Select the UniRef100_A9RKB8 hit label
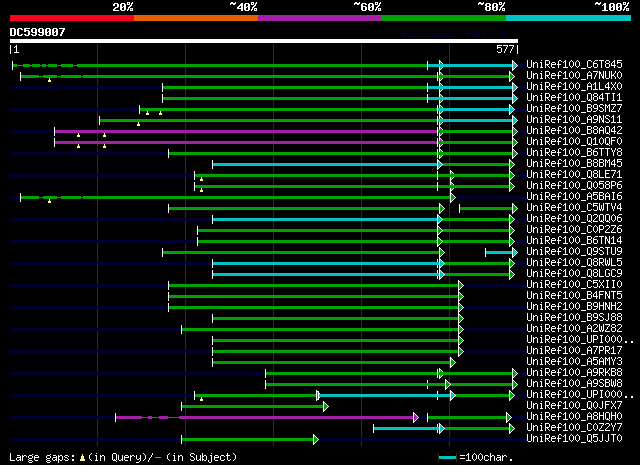This screenshot has width=640, height=465. (x=574, y=373)
